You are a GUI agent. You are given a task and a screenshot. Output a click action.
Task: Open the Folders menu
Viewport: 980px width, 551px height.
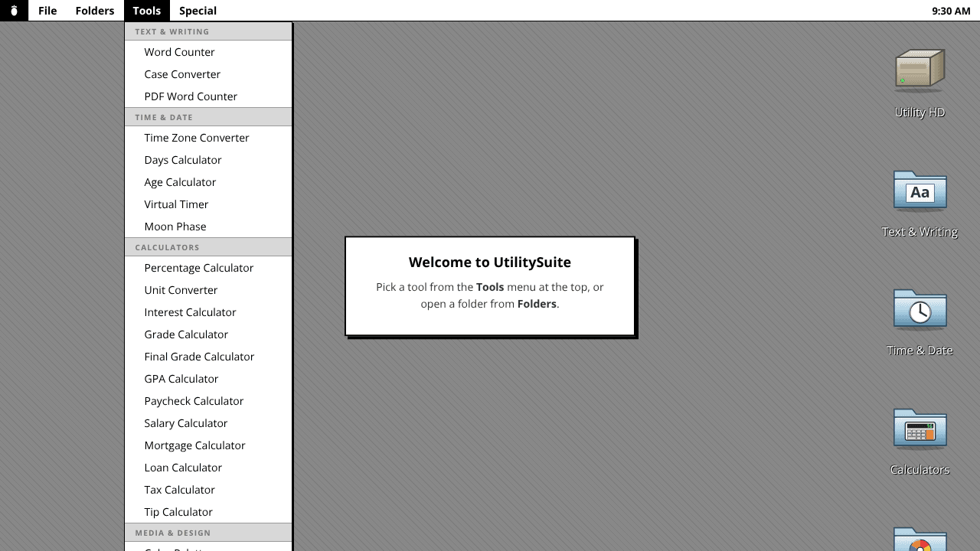(x=95, y=11)
